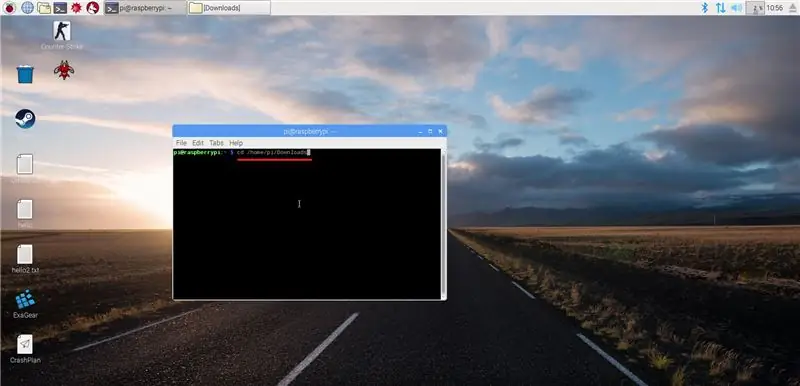This screenshot has width=800, height=386.
Task: Open the Bluetooth tray menu
Action: 705,8
